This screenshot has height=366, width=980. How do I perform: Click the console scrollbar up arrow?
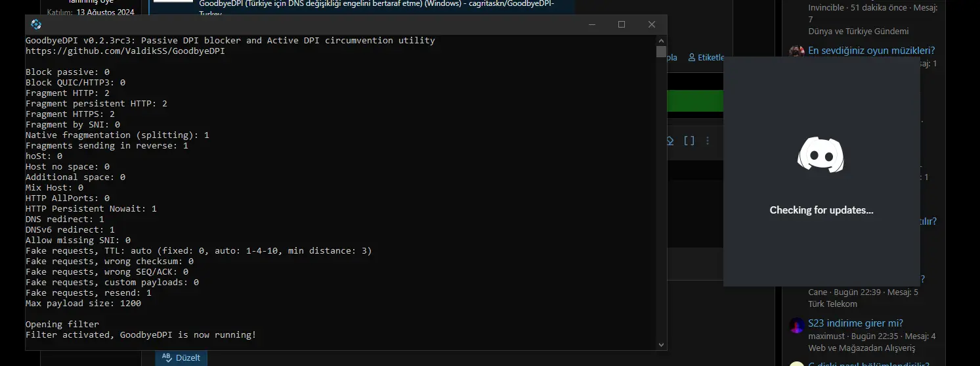click(x=661, y=40)
